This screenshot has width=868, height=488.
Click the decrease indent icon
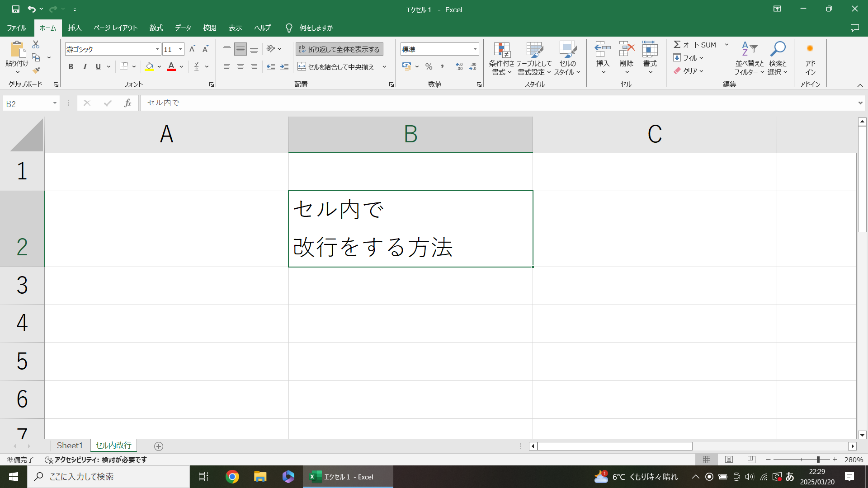(x=270, y=66)
